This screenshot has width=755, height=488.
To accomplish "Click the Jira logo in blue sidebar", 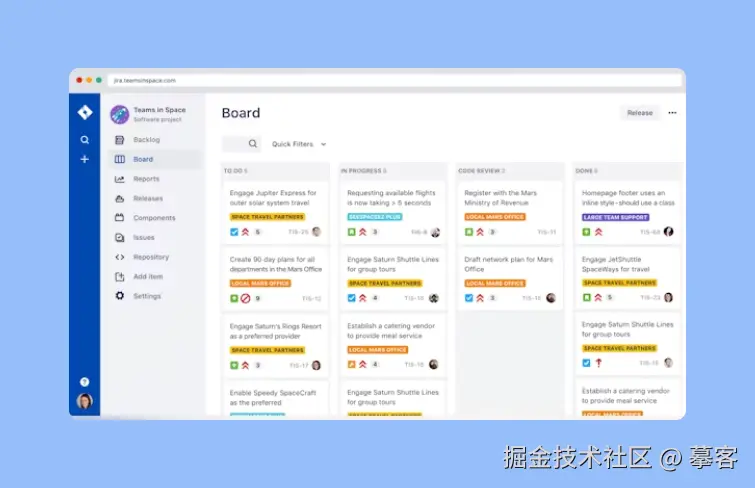I will pos(85,112).
